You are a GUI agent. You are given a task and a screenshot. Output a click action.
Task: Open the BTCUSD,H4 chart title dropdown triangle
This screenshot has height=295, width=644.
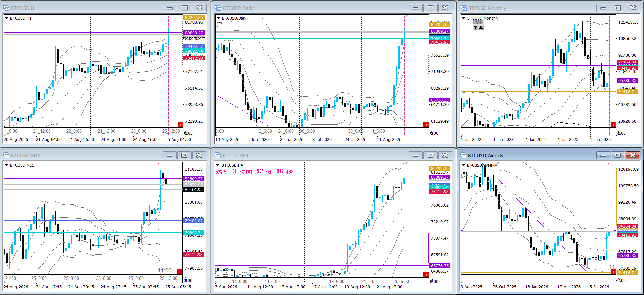pyautogui.click(x=218, y=165)
